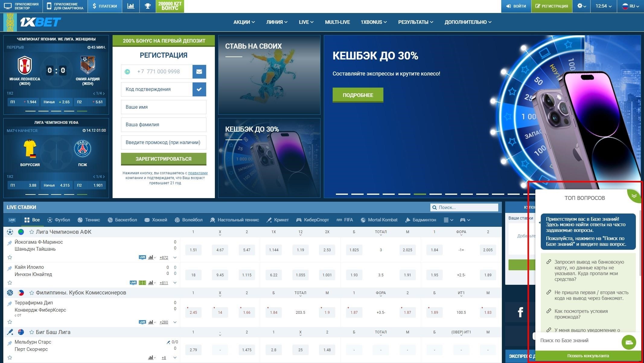Click ПОДРОБНЕЕ on cashback banner
Screen dimensions: 644x363
(358, 95)
